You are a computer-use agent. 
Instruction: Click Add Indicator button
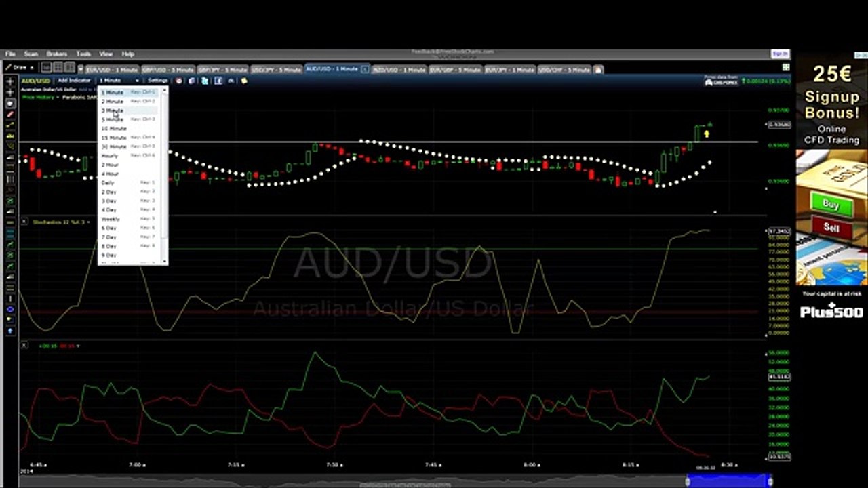coord(75,81)
